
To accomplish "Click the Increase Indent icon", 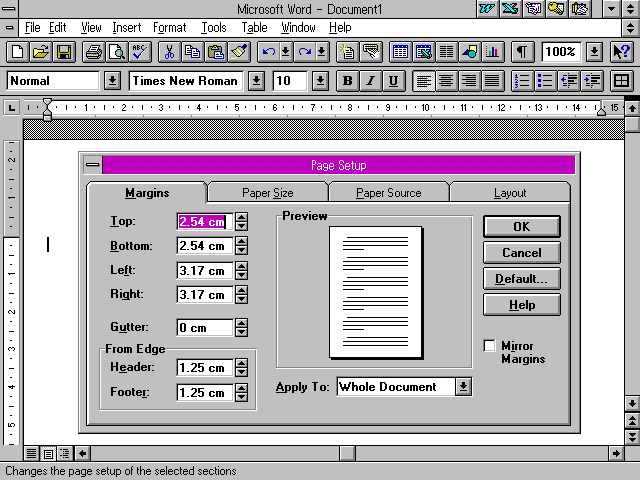I will 592,81.
